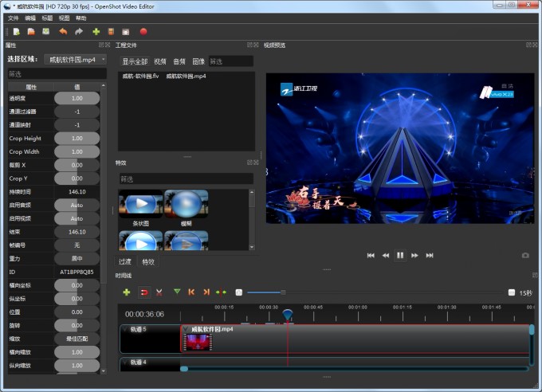Jump to start of preview

click(x=371, y=256)
